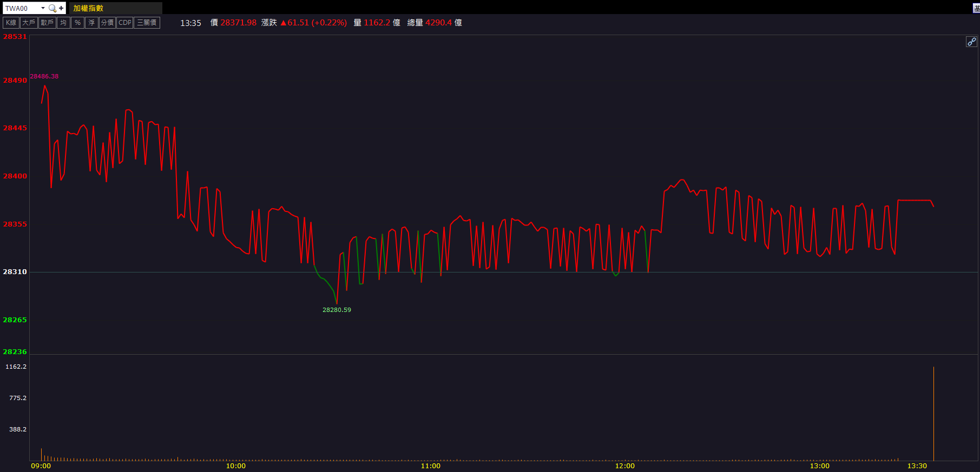The height and width of the screenshot is (472, 980).
Task: Click the 基 button at top right
Action: click(x=976, y=8)
